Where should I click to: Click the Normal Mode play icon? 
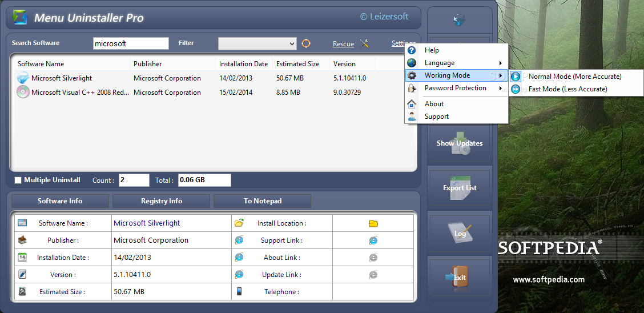516,77
